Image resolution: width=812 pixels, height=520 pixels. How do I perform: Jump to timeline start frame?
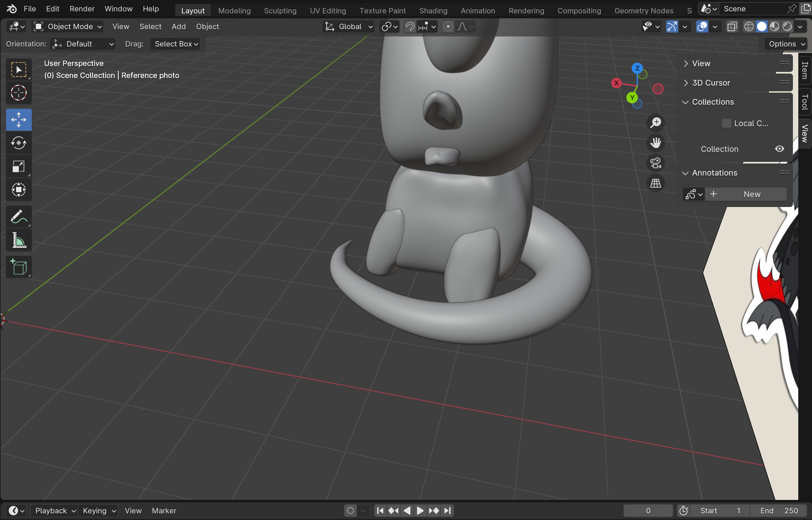click(x=380, y=511)
